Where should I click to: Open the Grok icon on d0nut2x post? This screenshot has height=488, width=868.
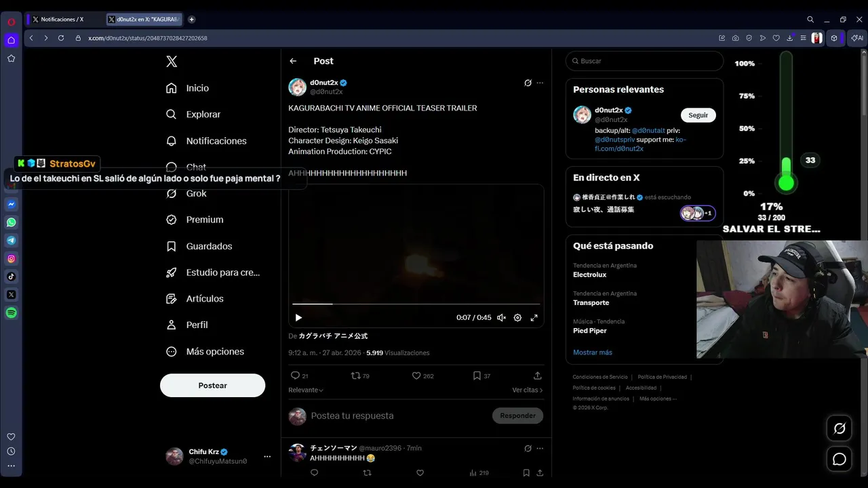[x=528, y=83]
